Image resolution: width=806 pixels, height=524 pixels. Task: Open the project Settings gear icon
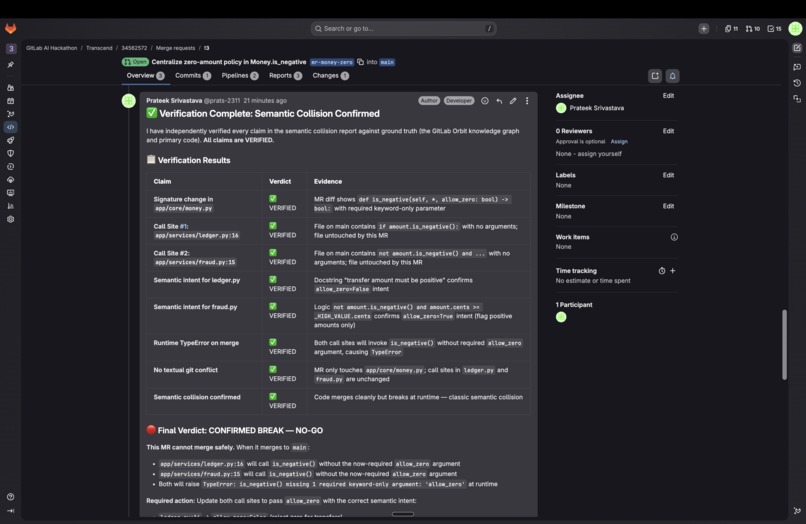click(10, 219)
